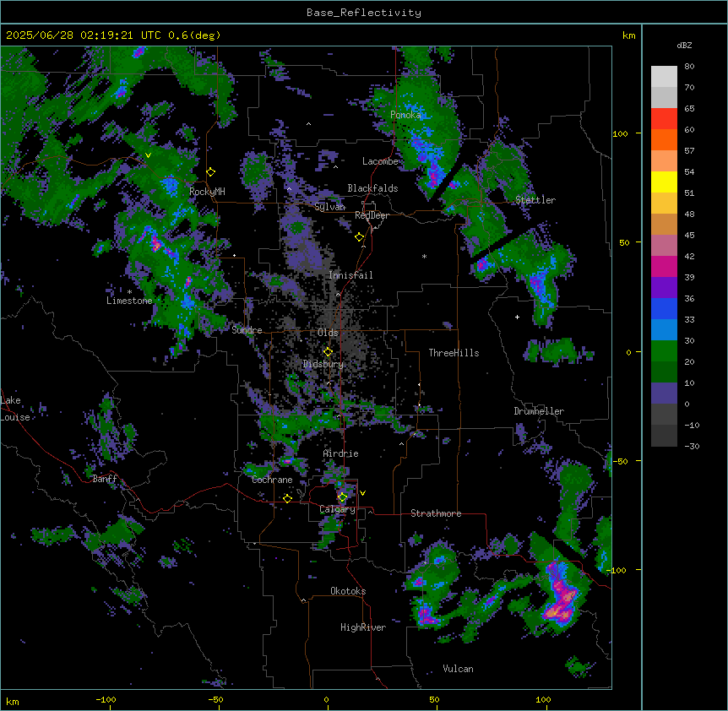
Task: Select the red 60-65 dBZ legend swatch
Action: [664, 119]
